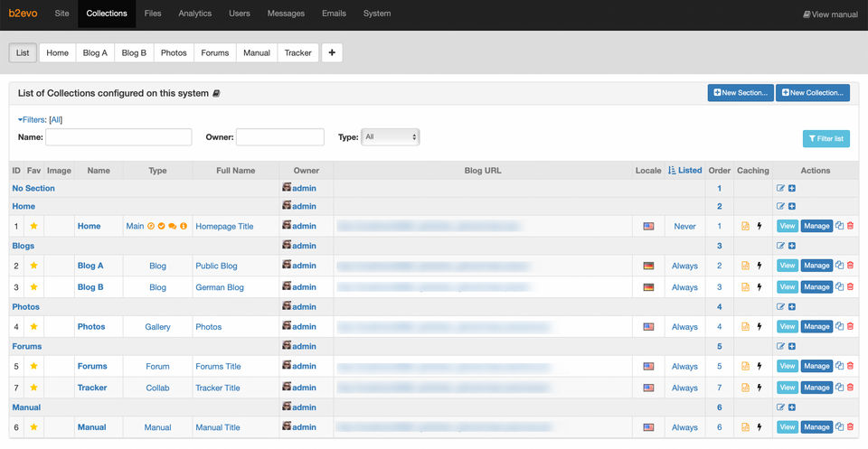The height and width of the screenshot is (449, 868).
Task: Toggle favorite star for Manual collection
Action: pyautogui.click(x=33, y=427)
